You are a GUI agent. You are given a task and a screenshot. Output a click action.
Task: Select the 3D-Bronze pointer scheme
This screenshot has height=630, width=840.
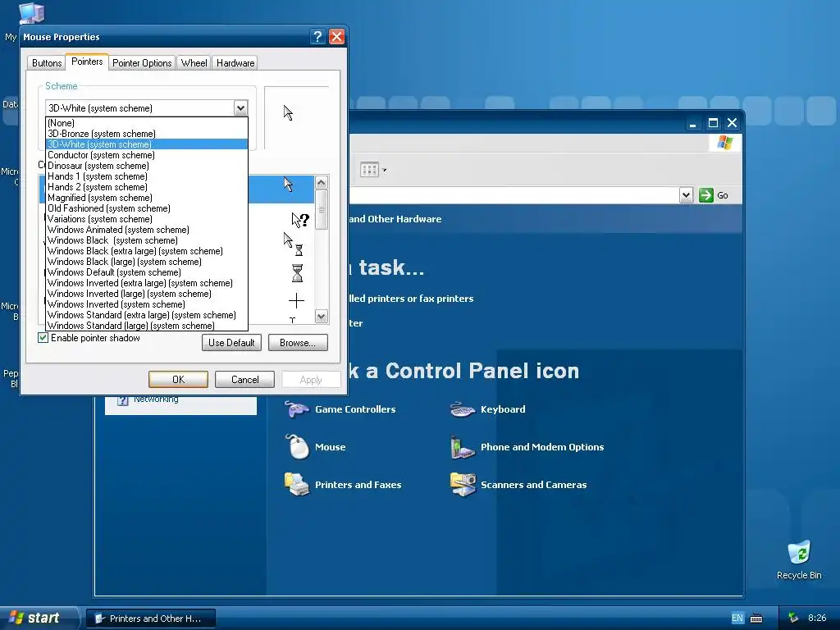[147, 134]
